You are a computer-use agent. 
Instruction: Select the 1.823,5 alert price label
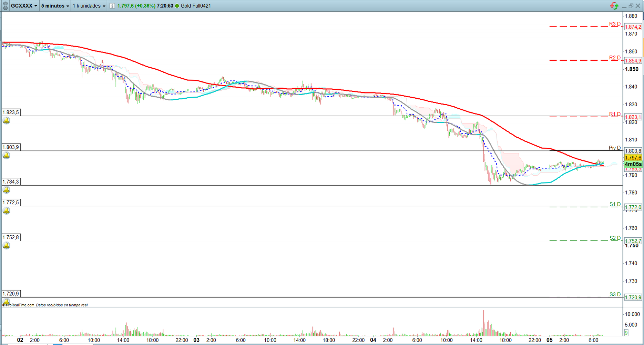11,112
